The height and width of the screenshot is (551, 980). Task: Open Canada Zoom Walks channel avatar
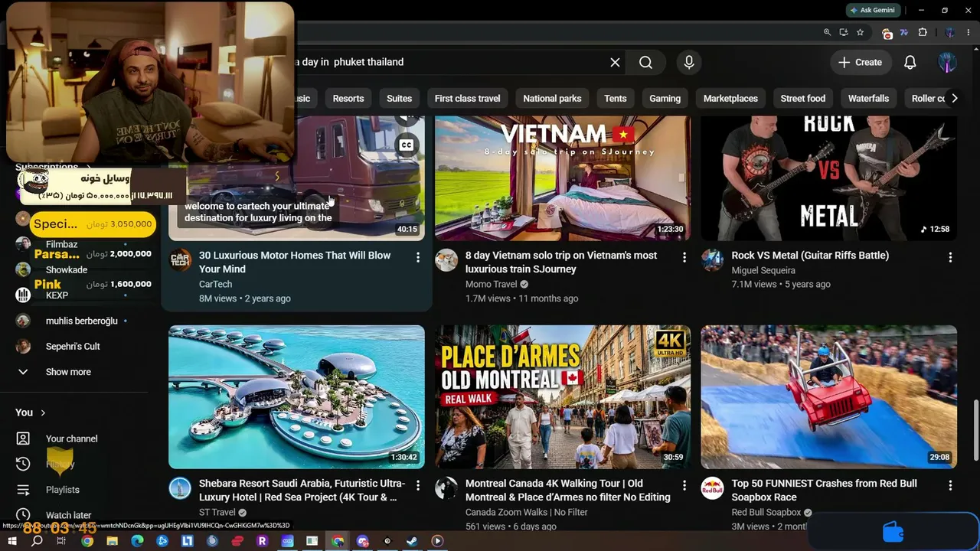[446, 488]
